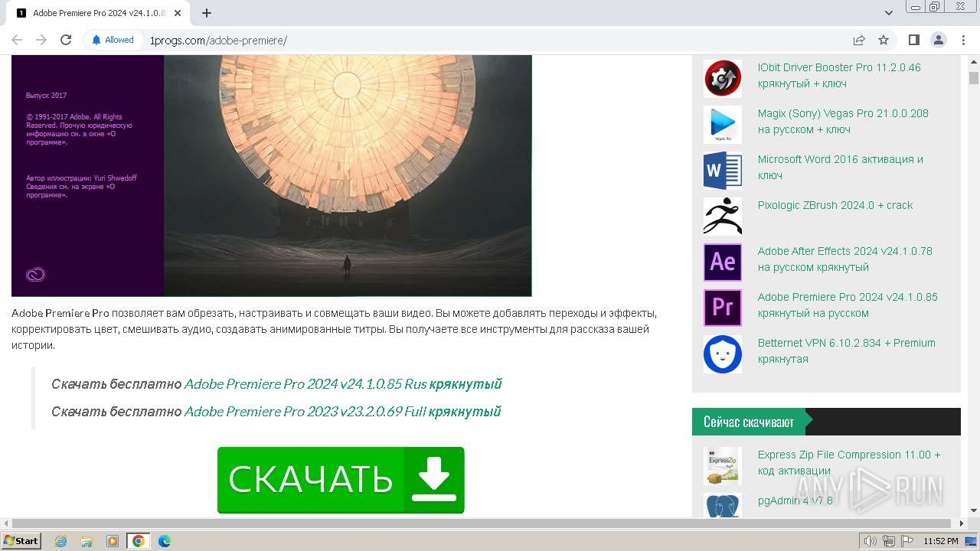Click the Сейчас скачивают section header

(x=749, y=422)
